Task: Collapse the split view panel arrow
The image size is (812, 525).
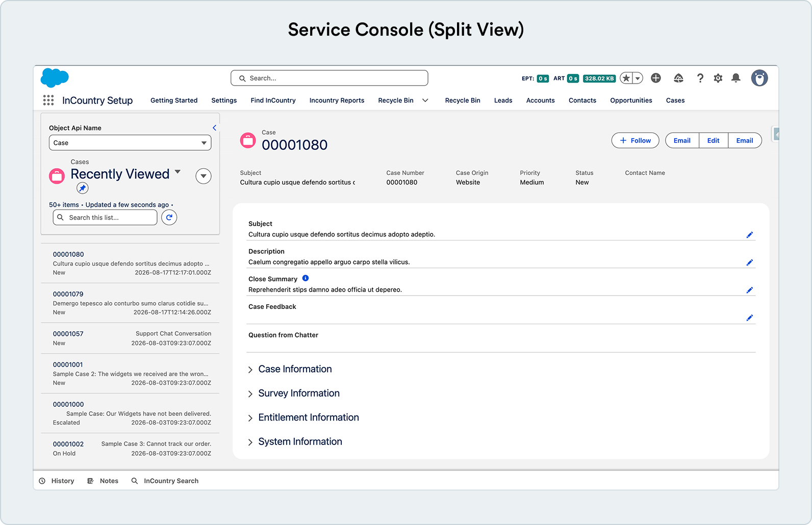Action: (x=214, y=128)
